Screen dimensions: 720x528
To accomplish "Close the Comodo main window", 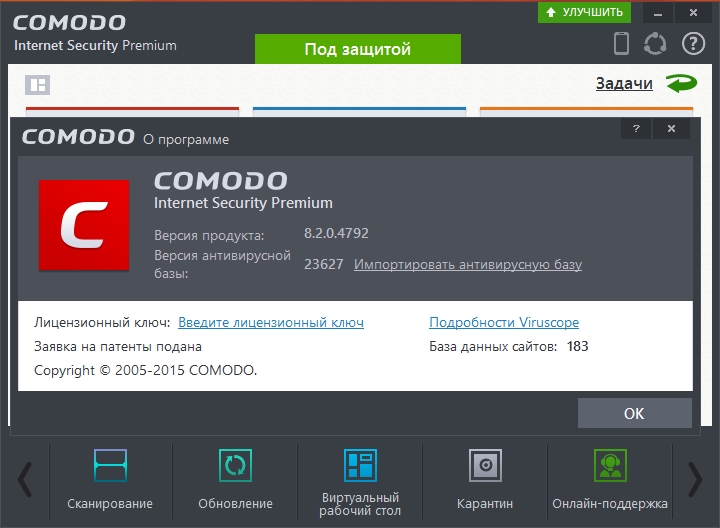I will point(693,13).
